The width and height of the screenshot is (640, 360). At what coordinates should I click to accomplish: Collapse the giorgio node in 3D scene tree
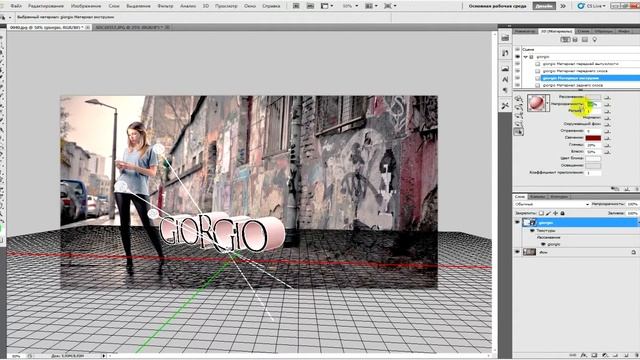tap(526, 57)
